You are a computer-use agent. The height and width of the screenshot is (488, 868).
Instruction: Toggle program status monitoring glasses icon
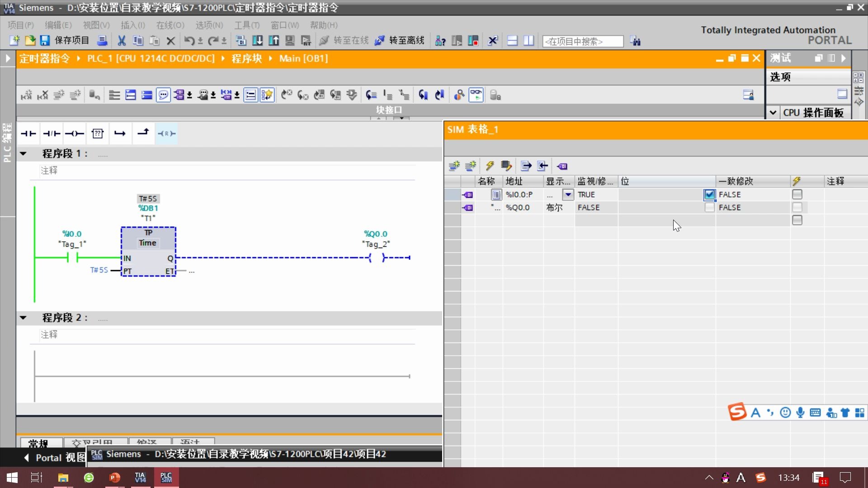pyautogui.click(x=476, y=95)
